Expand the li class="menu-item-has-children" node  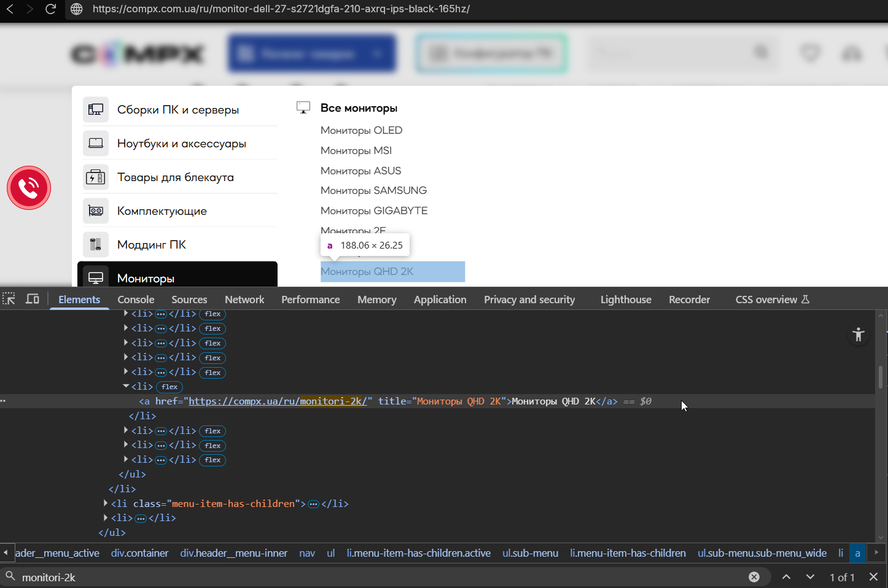point(106,503)
